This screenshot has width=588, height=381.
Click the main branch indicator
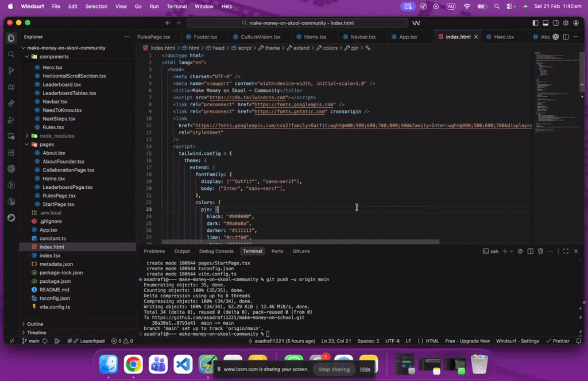tap(31, 341)
